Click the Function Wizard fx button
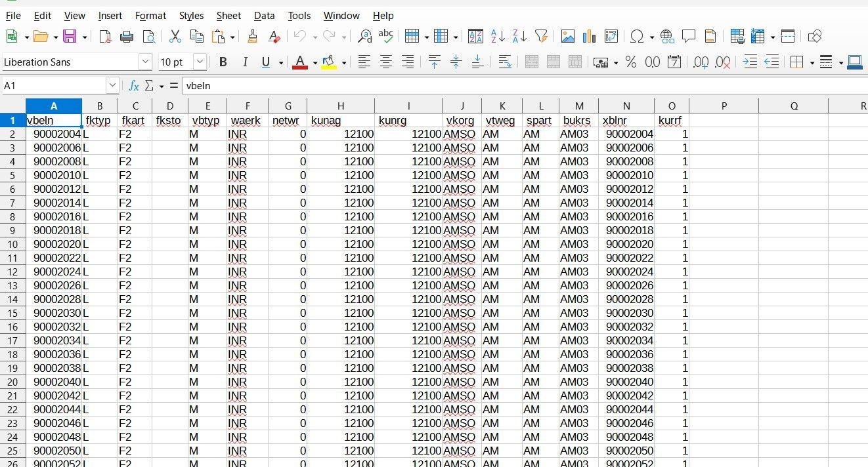The height and width of the screenshot is (467, 868). [x=134, y=86]
